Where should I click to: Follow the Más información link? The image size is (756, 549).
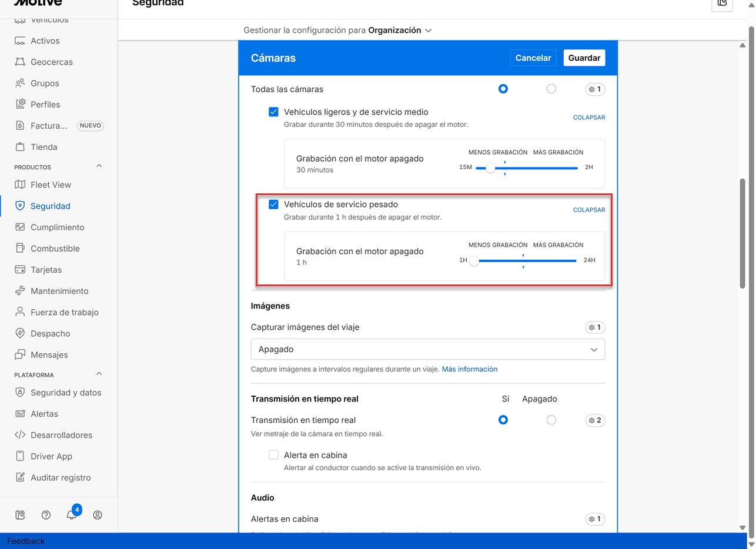click(x=470, y=369)
